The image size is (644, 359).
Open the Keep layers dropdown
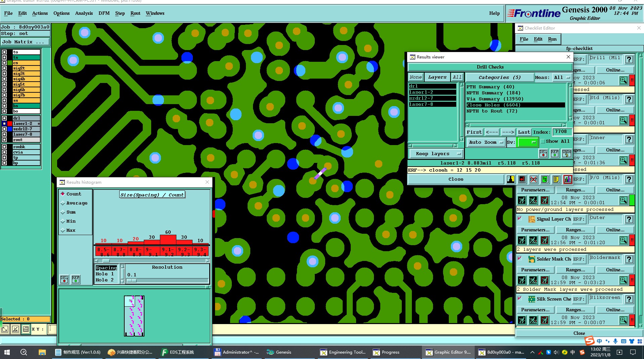[436, 153]
